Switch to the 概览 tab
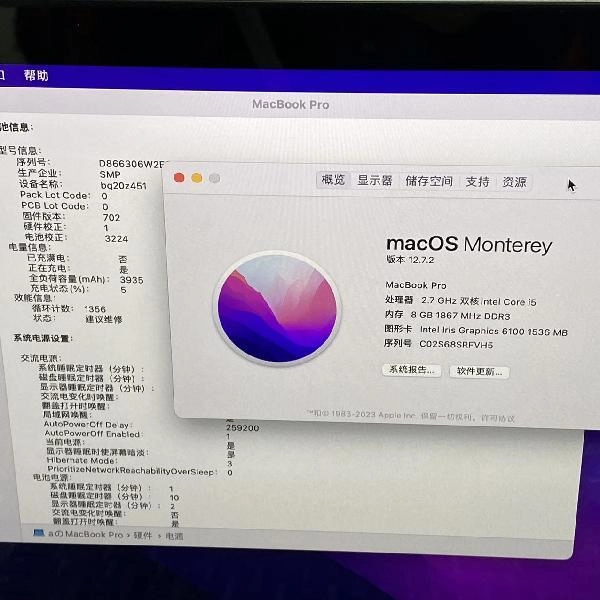The height and width of the screenshot is (600, 600). 333,179
